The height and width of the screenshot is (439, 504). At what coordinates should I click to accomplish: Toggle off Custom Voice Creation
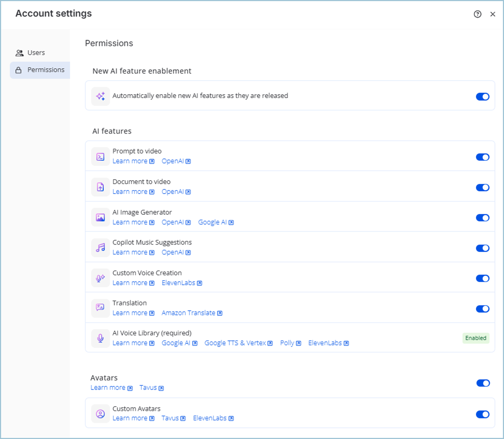[482, 278]
